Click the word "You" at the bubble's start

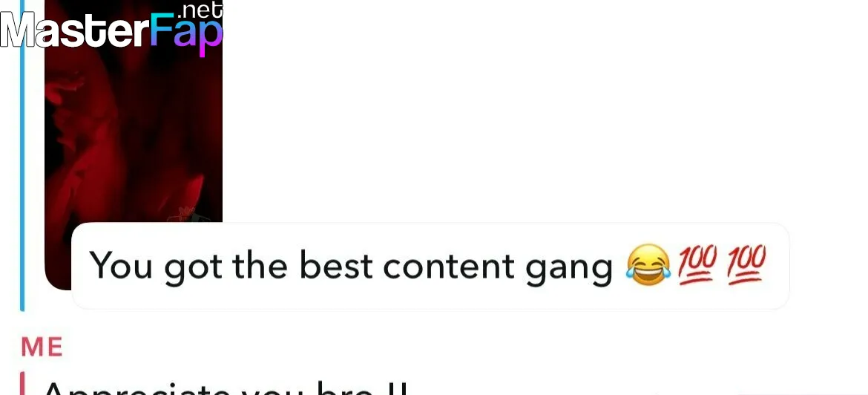pyautogui.click(x=121, y=265)
